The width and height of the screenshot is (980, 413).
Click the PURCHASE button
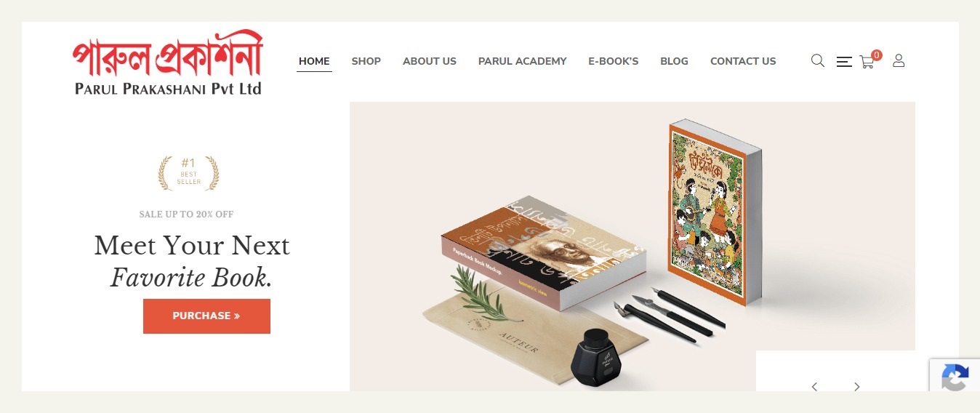[x=206, y=316]
